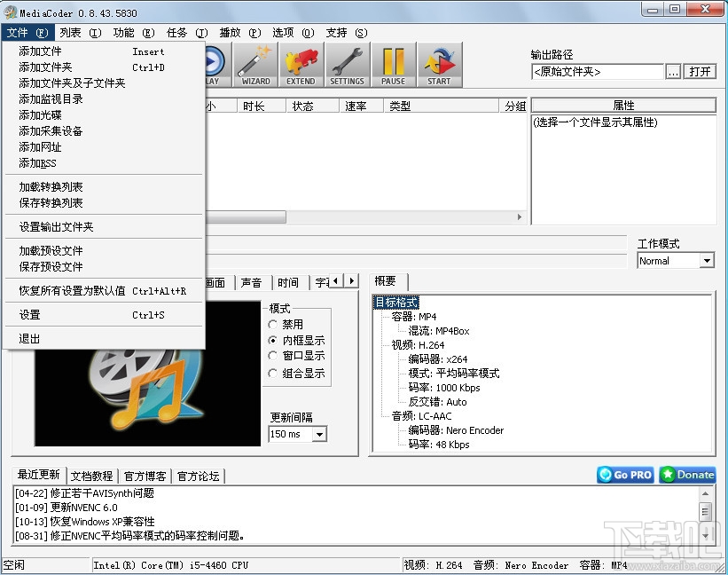Open the WIZARD conversion assistant
728x575 pixels.
click(254, 64)
